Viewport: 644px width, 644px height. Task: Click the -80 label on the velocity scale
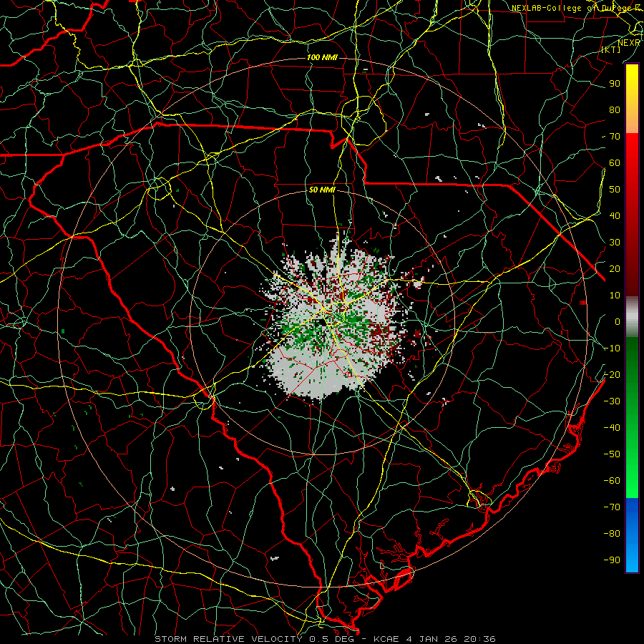click(x=612, y=534)
